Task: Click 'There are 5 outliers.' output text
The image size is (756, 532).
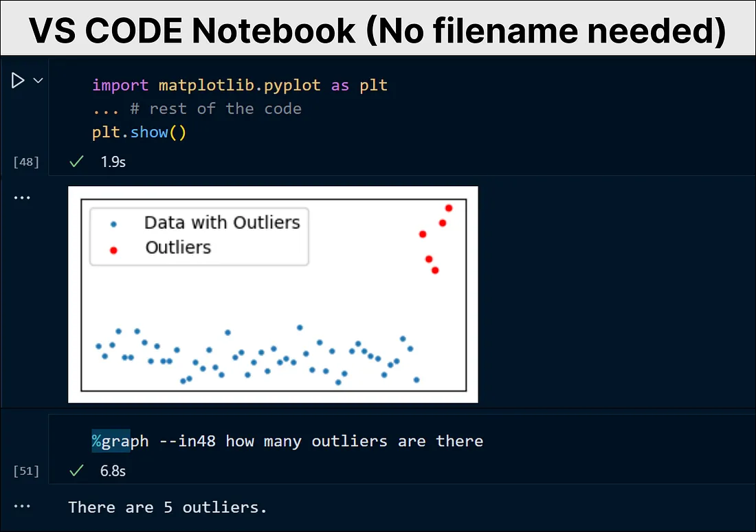Action: (x=167, y=507)
